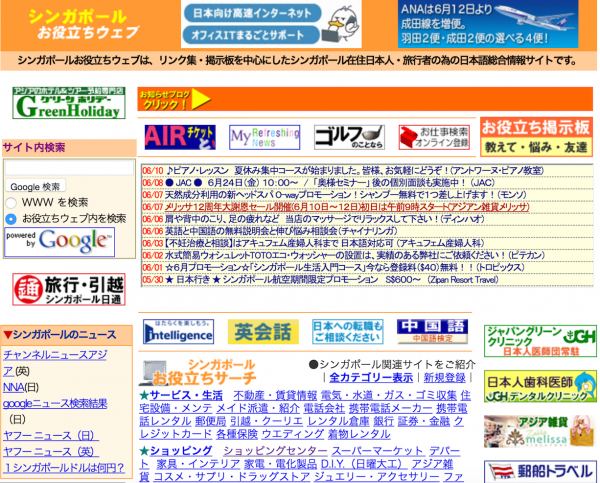Open ヤフー ニュース (日) link
This screenshot has width=600, height=483.
[x=51, y=436]
